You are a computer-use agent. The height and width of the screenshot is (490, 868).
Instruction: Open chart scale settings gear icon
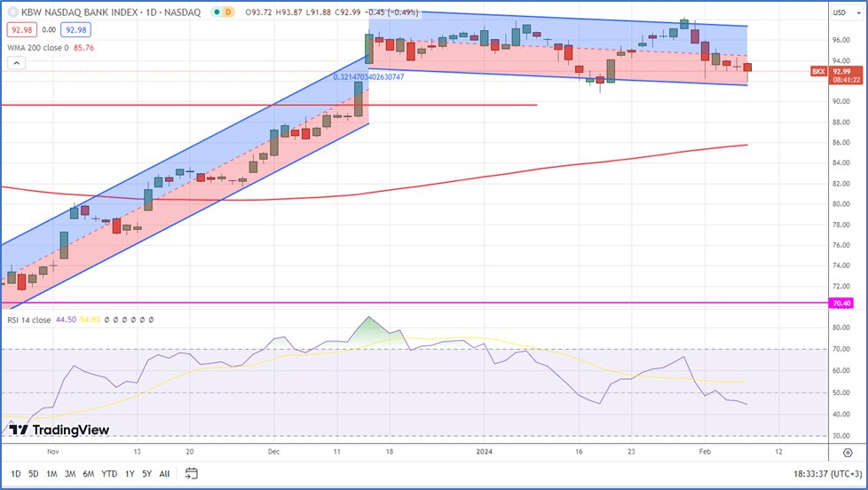(848, 453)
